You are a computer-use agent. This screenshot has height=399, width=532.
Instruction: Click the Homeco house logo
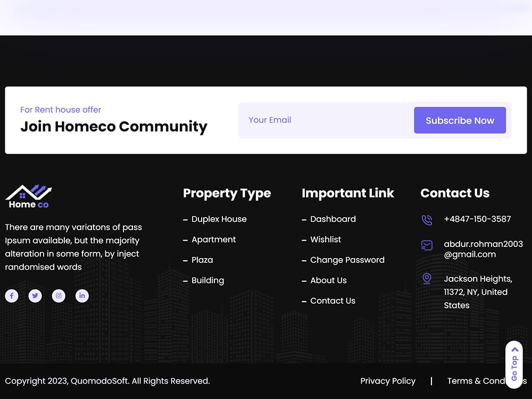(x=28, y=195)
